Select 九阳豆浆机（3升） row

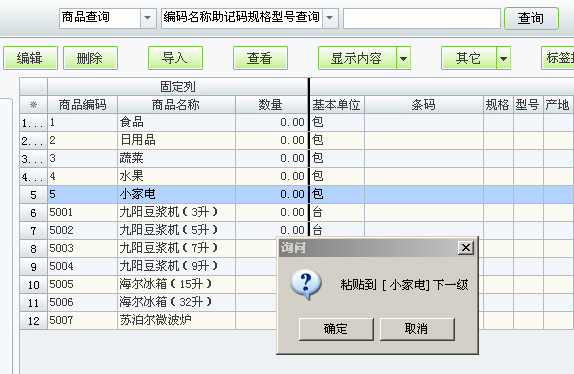pyautogui.click(x=297, y=212)
